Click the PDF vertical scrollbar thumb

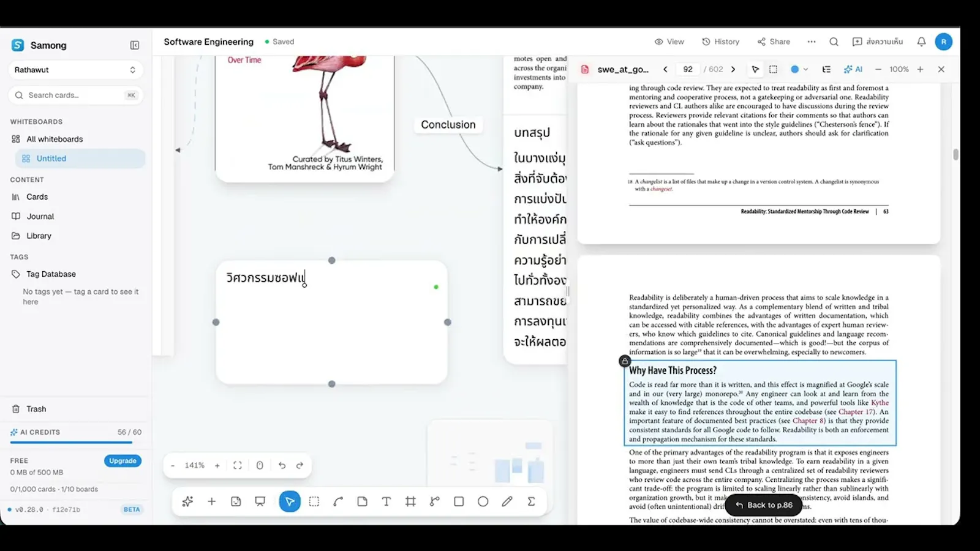click(956, 154)
